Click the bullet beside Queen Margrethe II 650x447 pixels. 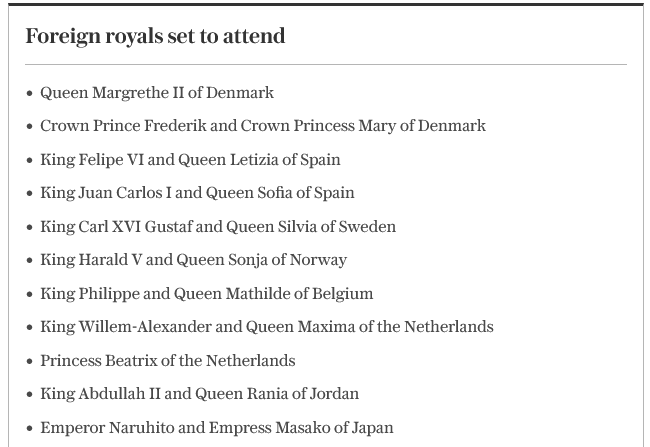[30, 93]
